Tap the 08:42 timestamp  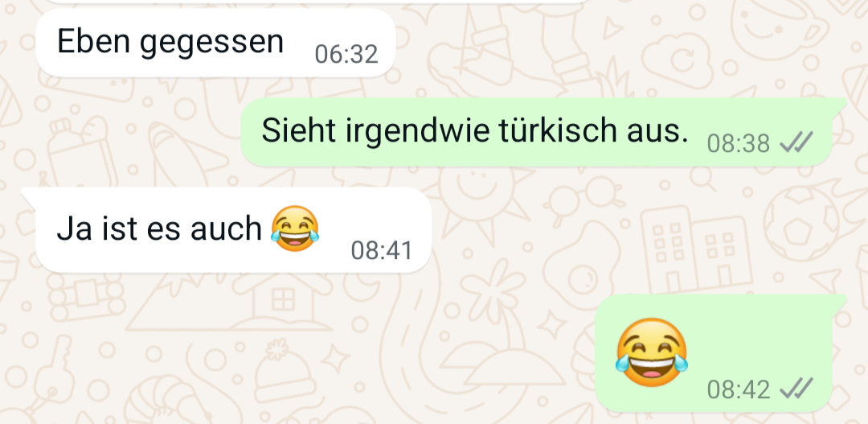(x=739, y=389)
